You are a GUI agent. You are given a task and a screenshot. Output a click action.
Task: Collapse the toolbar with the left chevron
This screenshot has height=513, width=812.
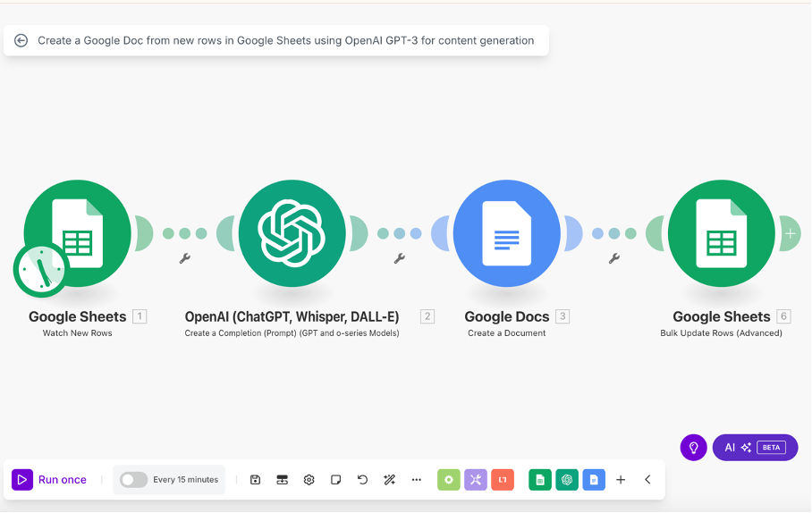pos(647,480)
